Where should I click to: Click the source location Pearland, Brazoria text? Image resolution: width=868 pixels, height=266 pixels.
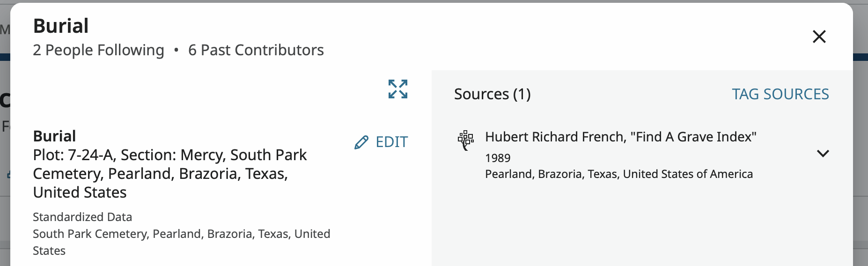coord(618,174)
